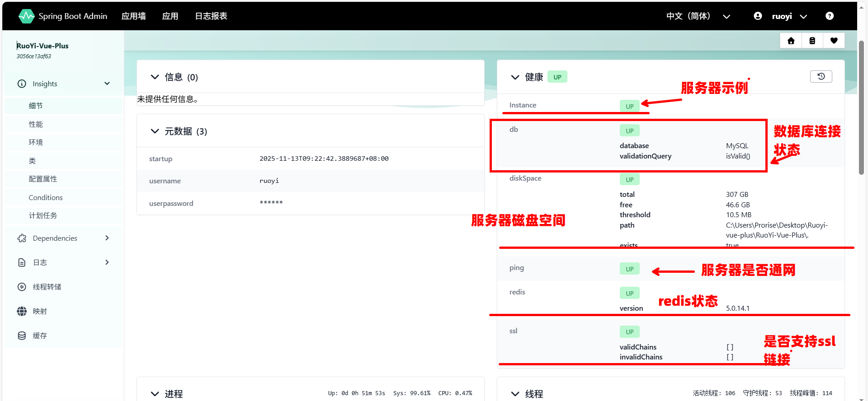Click the Spring Boot Admin logo icon
The height and width of the screenshot is (401, 868).
[x=26, y=16]
